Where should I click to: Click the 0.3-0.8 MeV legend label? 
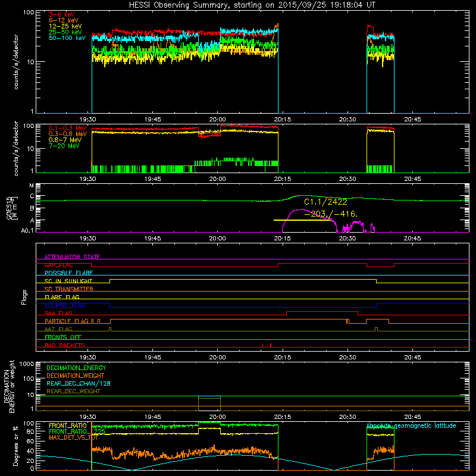tap(68, 134)
